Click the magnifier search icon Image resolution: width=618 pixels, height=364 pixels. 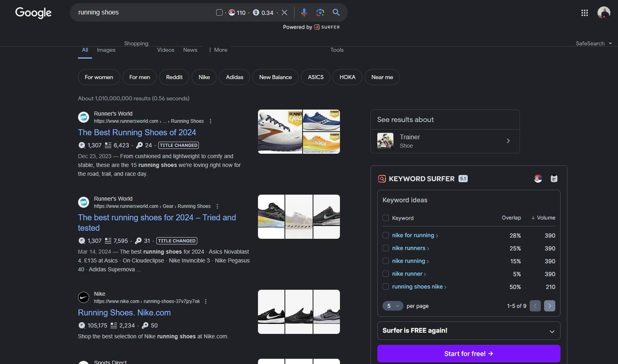[x=336, y=12]
